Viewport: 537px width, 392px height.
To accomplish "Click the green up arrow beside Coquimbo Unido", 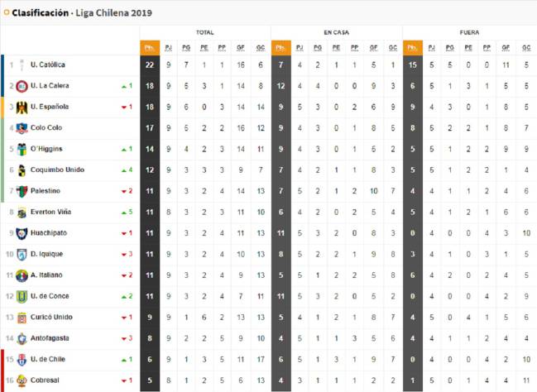I will coord(123,170).
